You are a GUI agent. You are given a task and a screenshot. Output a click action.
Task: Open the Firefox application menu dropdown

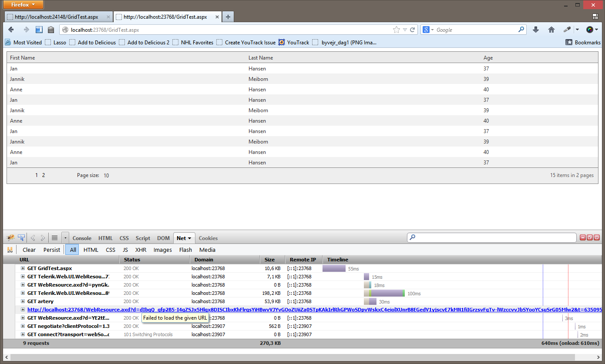(x=24, y=5)
